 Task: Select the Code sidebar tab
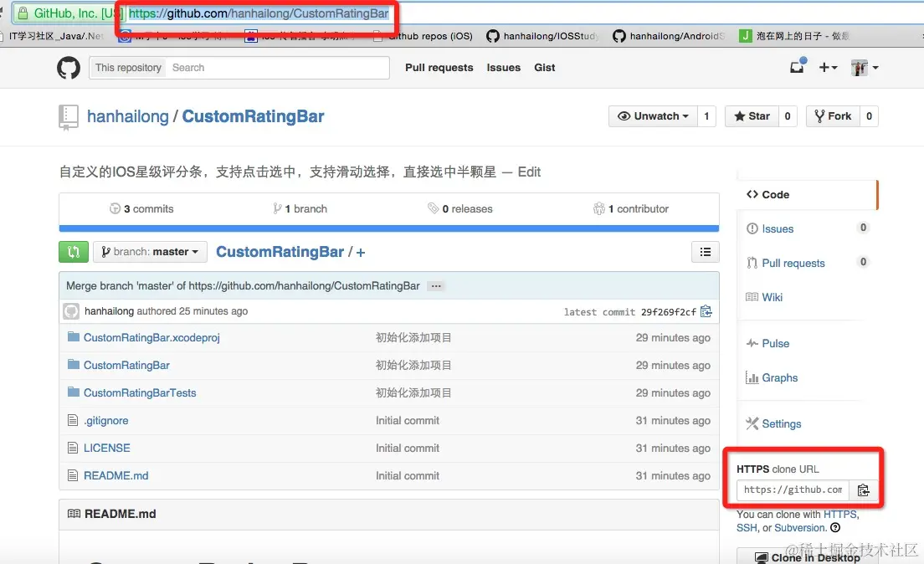click(x=807, y=194)
